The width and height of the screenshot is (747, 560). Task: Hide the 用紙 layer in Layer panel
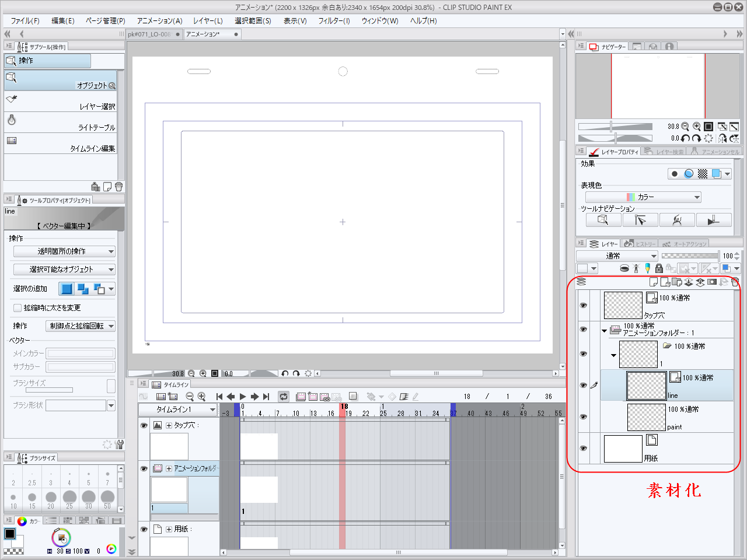[x=583, y=448]
